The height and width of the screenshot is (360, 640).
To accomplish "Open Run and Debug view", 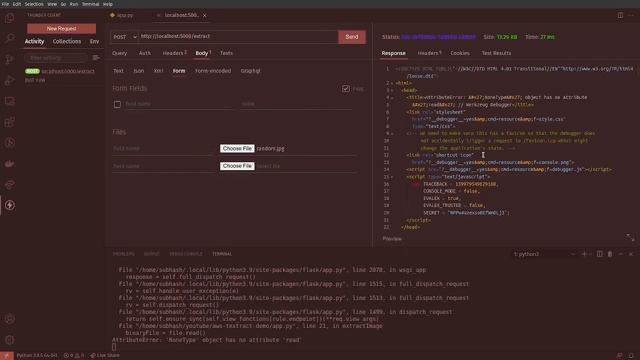I will click(10, 80).
